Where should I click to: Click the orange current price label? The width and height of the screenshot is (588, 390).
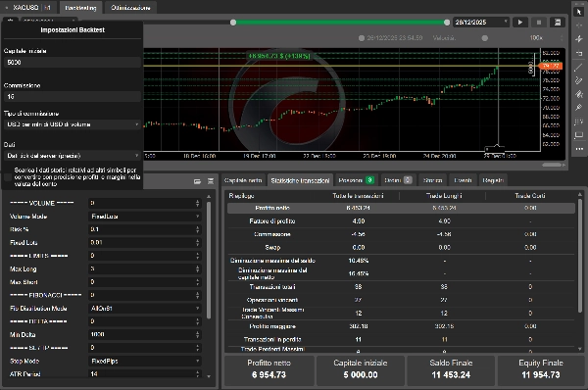tap(551, 66)
